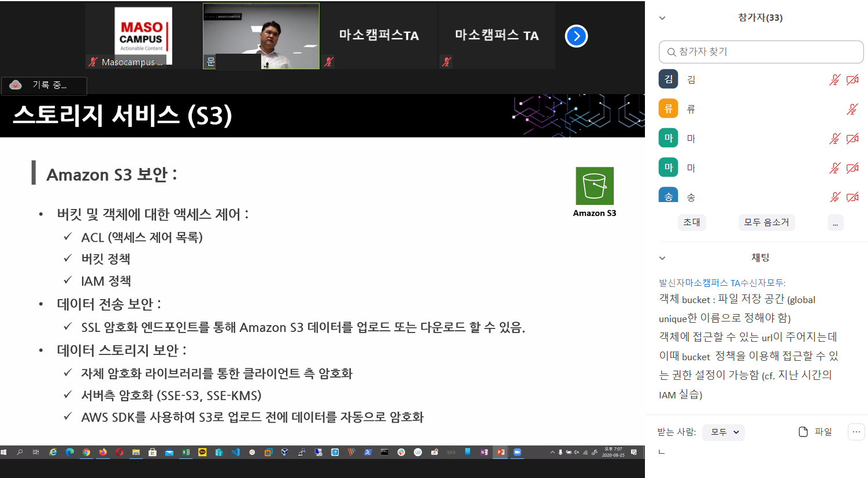Select the speaker's video thumbnail
868x478 pixels.
pos(261,36)
